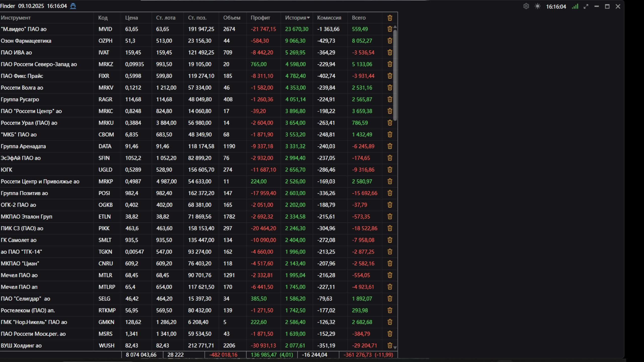The width and height of the screenshot is (644, 362).
Task: Toggle the light/dark theme sun icon
Action: pos(538,6)
